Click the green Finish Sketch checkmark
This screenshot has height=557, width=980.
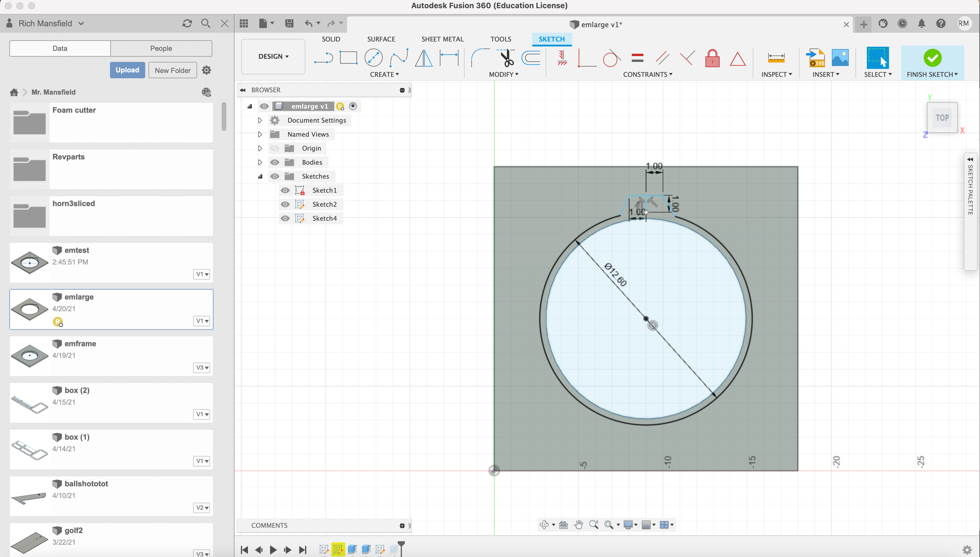(932, 58)
